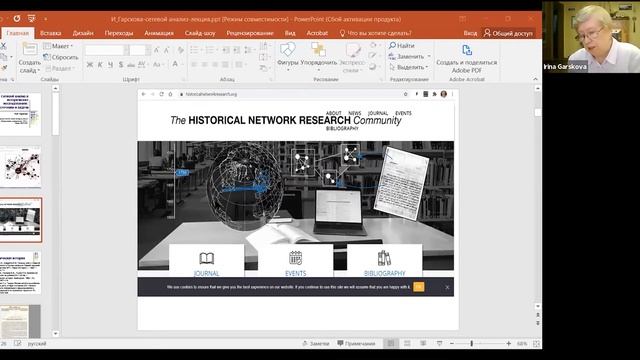Open line spacing dropdown
This screenshot has height=360, width=640.
[249, 50]
